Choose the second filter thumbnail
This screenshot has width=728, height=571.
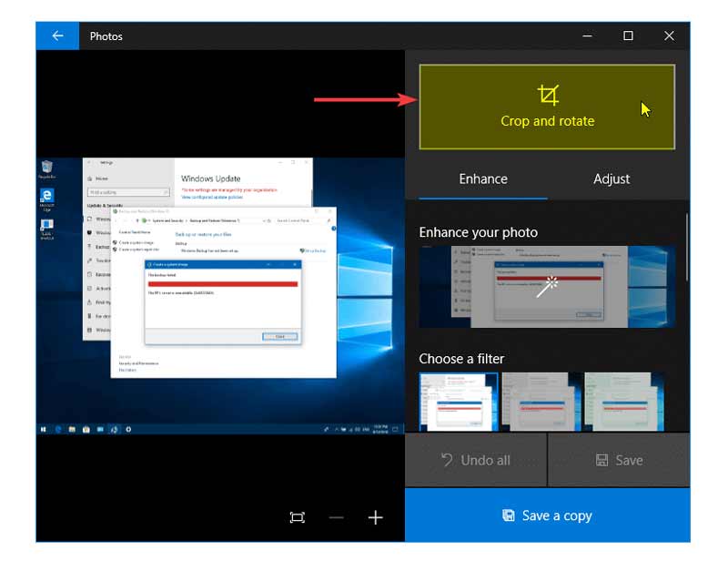coord(541,401)
